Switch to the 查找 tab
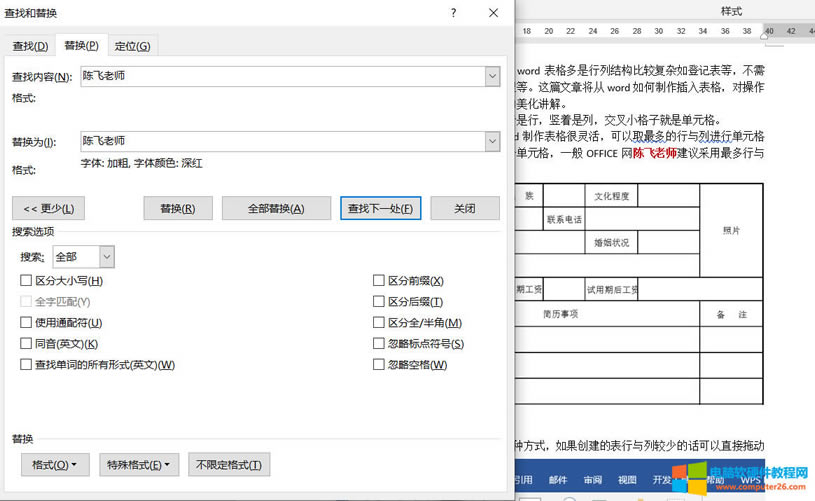The width and height of the screenshot is (815, 501). (29, 46)
